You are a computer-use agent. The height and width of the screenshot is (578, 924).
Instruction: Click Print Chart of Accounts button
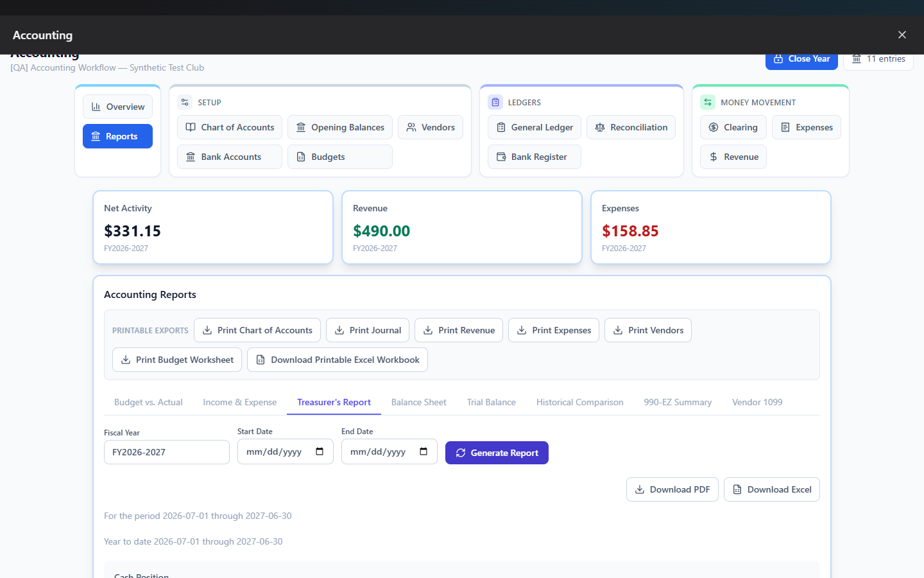click(x=257, y=330)
